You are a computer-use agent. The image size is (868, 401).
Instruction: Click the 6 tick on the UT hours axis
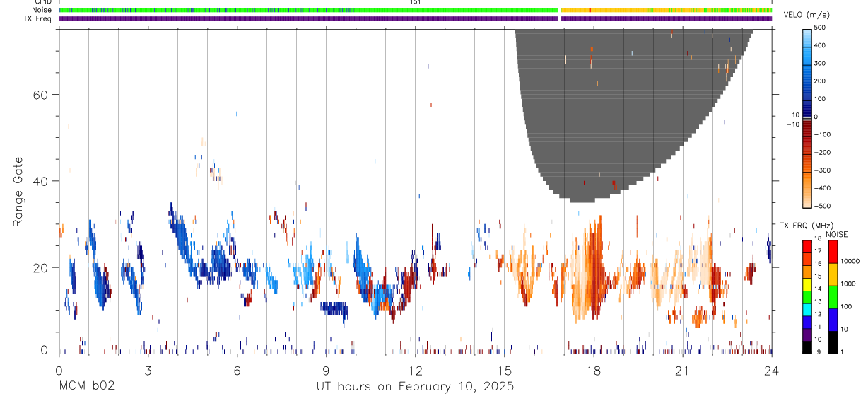(x=237, y=371)
